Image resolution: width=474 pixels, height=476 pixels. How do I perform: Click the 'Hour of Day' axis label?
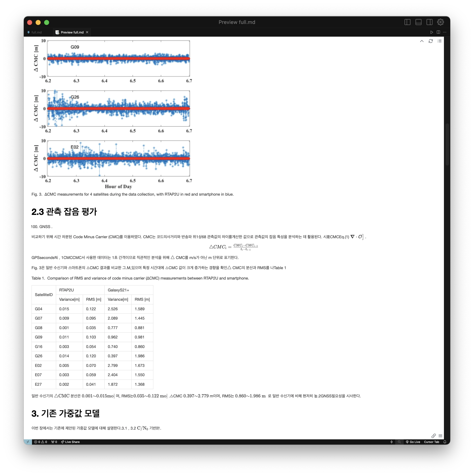118,187
